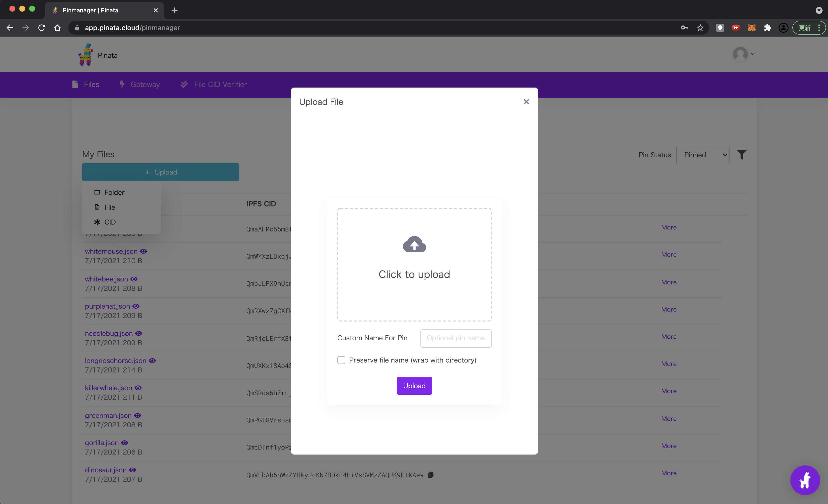This screenshot has height=504, width=828.
Task: Switch to the Gateway tab
Action: pyautogui.click(x=140, y=84)
